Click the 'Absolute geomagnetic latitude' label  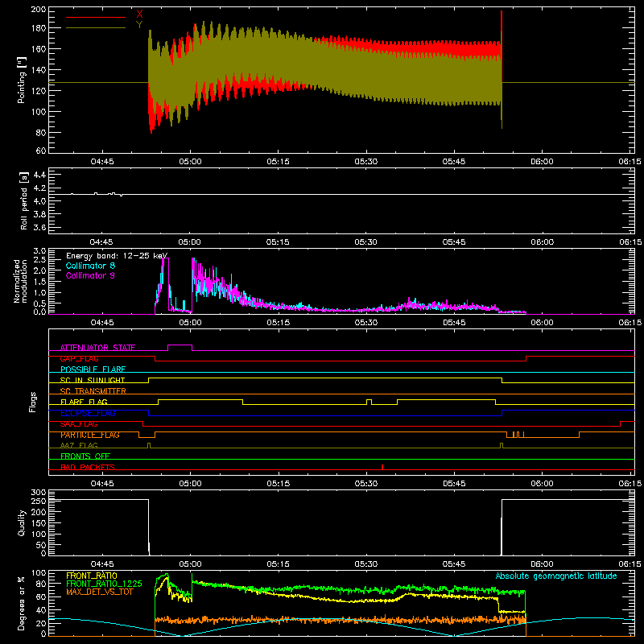pyautogui.click(x=556, y=576)
